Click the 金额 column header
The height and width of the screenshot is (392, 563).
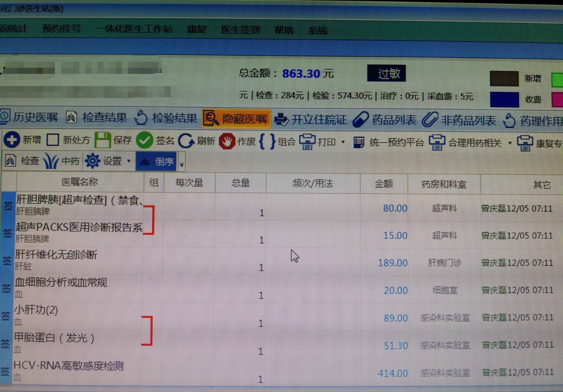[384, 184]
